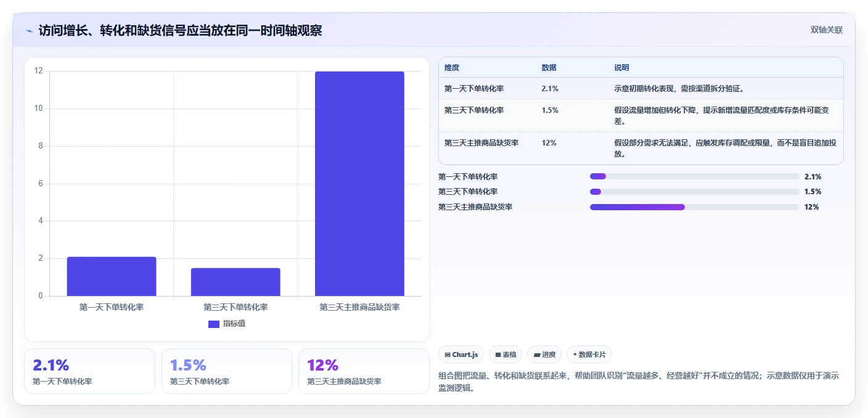Click the 数据 column header

(549, 68)
